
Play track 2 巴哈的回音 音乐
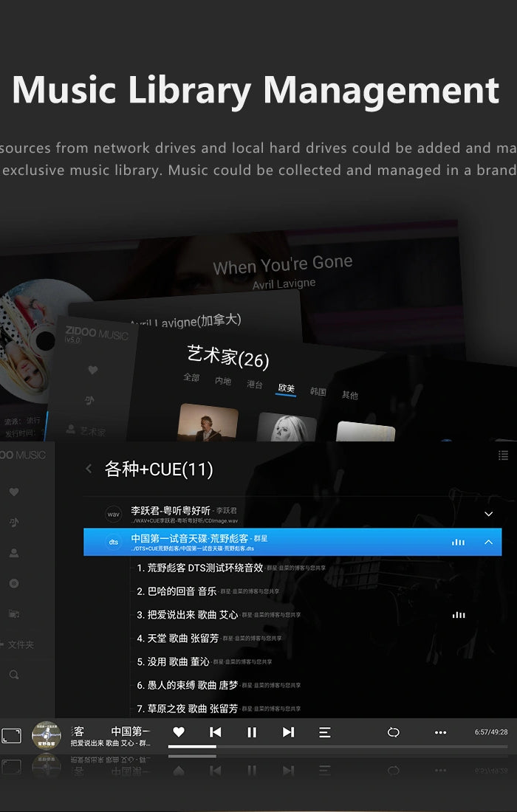point(177,591)
